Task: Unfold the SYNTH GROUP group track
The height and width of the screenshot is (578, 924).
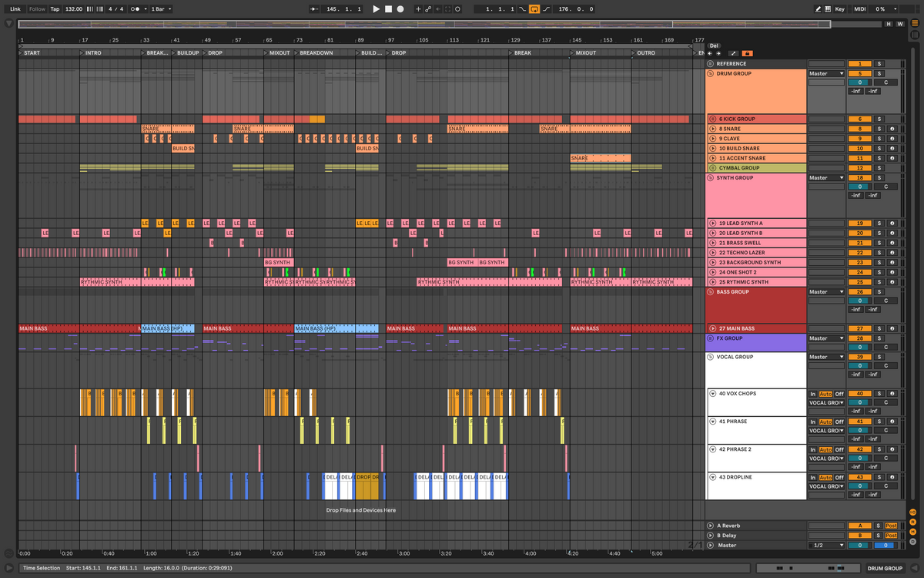Action: click(x=710, y=178)
